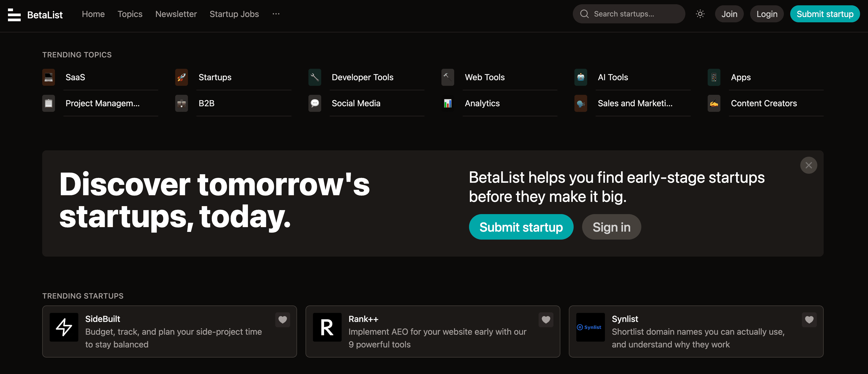Screen dimensions: 868x374
Task: Click the Sign in button
Action: pos(611,227)
